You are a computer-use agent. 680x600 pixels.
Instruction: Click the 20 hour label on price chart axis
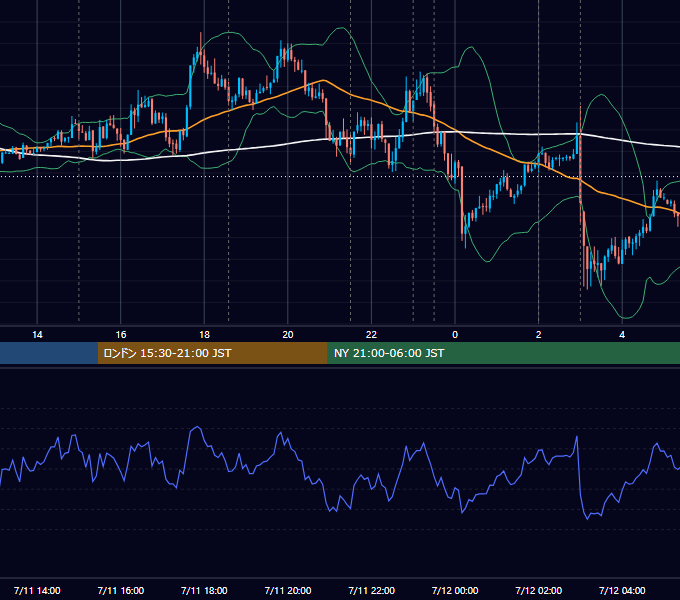(288, 335)
